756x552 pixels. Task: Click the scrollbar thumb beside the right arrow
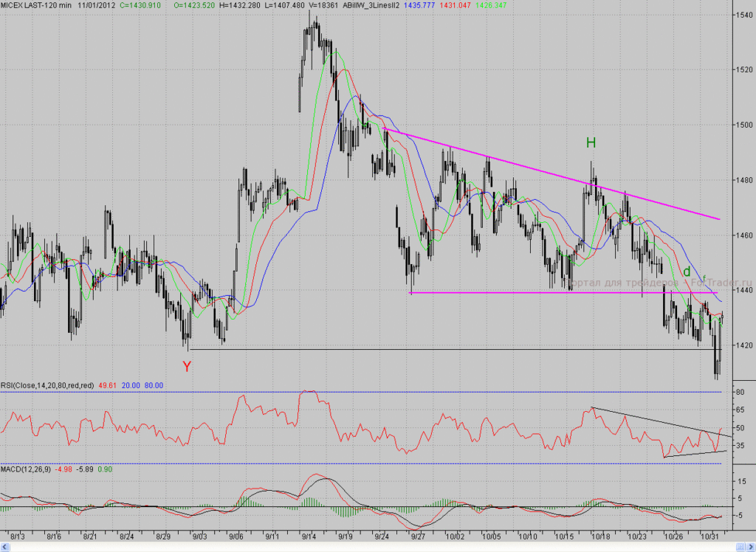click(x=740, y=547)
